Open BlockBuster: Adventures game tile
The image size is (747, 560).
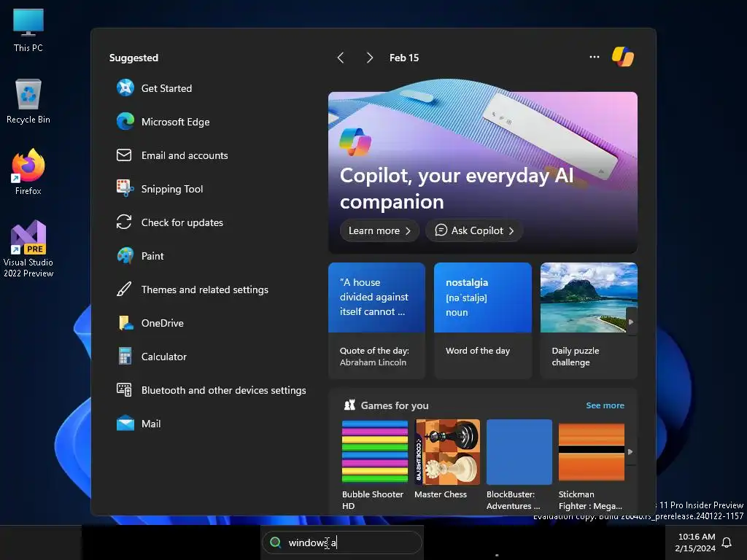coord(519,464)
